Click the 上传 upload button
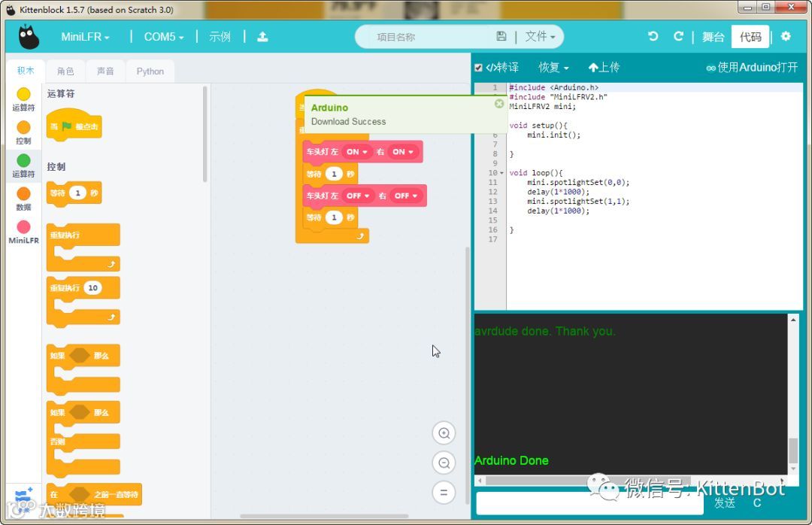Viewport: 812px width, 525px height. (604, 68)
